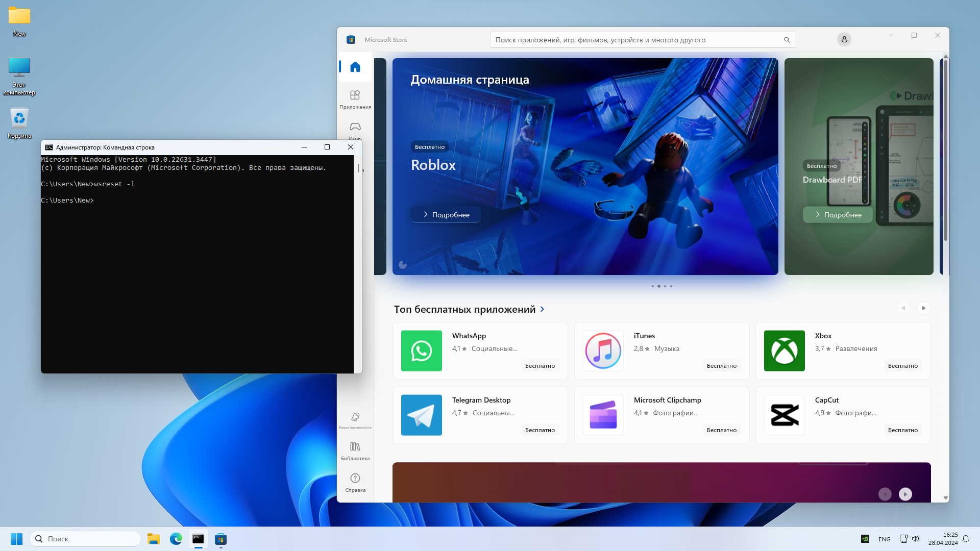
Task: Open WhatsApp app card
Action: click(x=480, y=350)
